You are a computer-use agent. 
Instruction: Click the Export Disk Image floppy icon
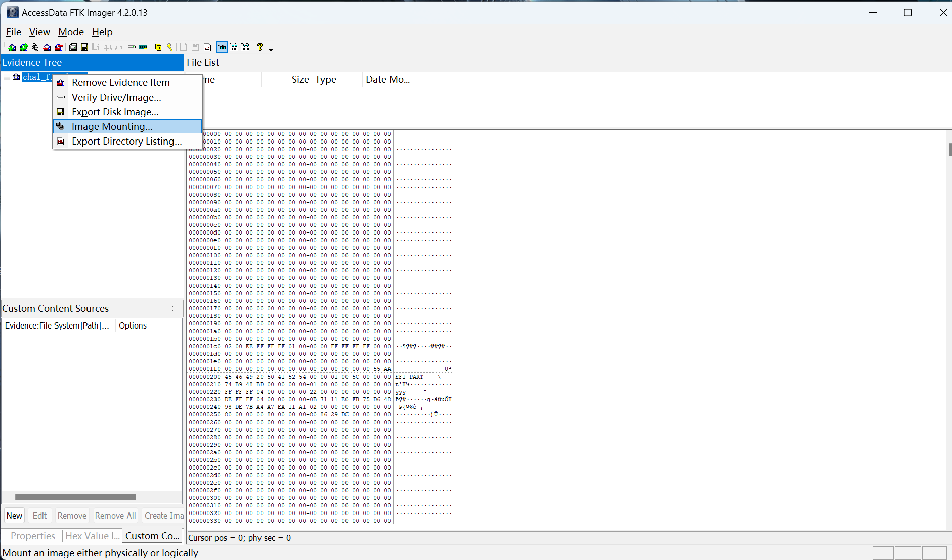tap(84, 47)
